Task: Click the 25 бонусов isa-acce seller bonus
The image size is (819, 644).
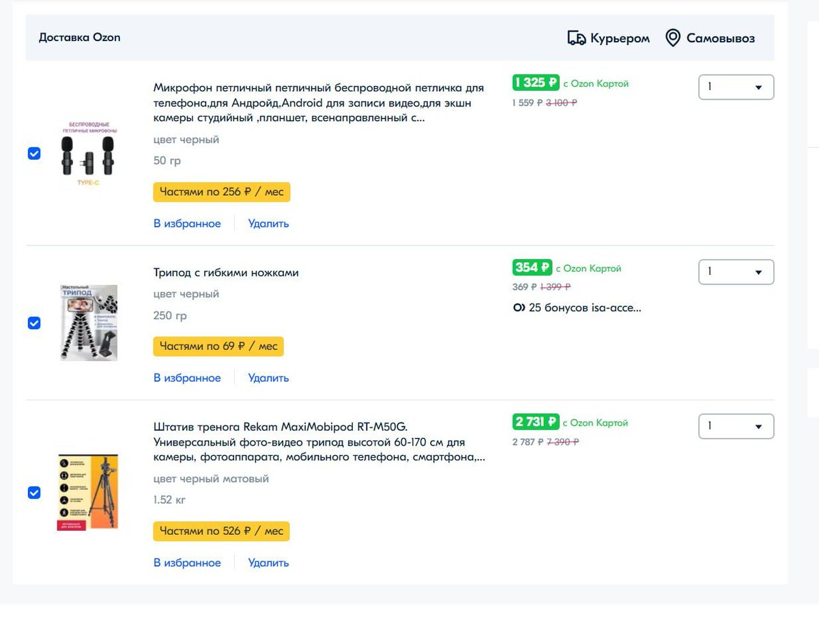Action: (577, 308)
